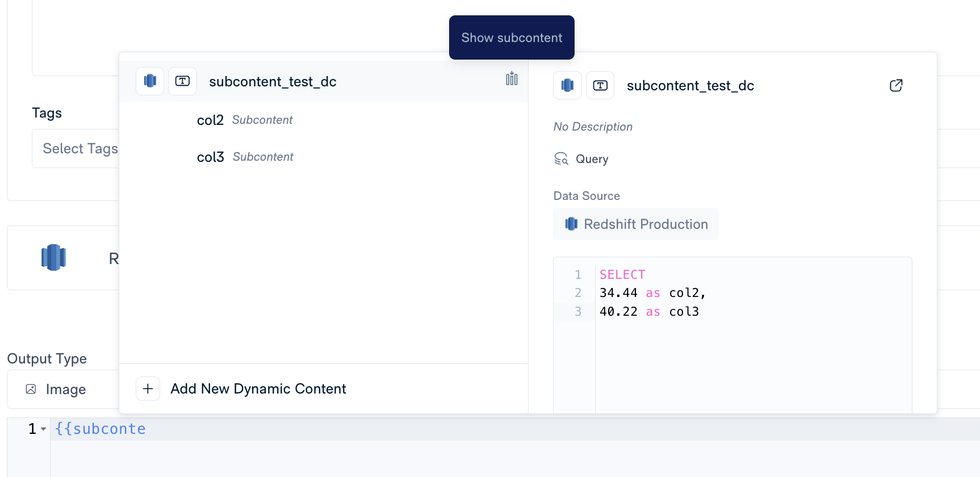The image size is (980, 477).
Task: Click line 3 of the SQL preview
Action: [649, 312]
